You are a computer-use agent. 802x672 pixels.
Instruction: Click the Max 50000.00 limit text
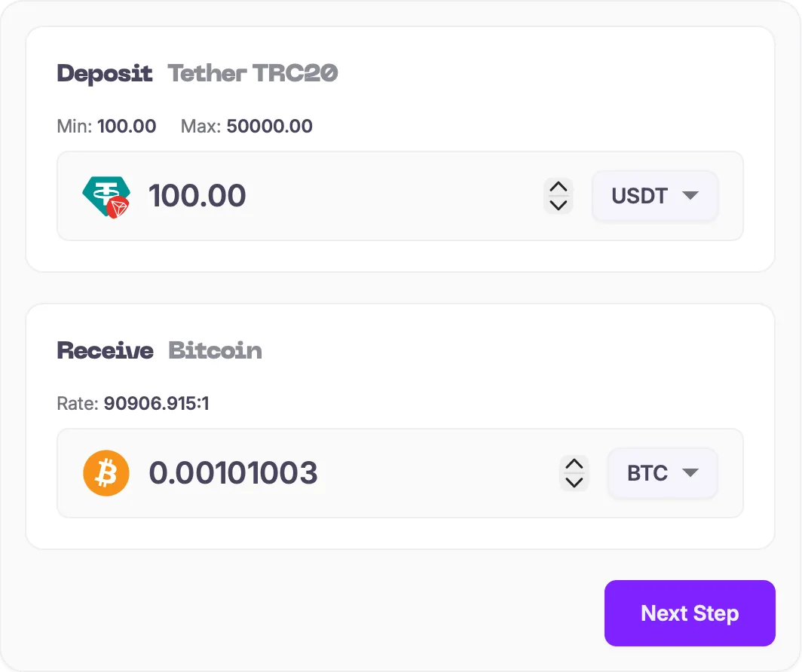(x=246, y=126)
